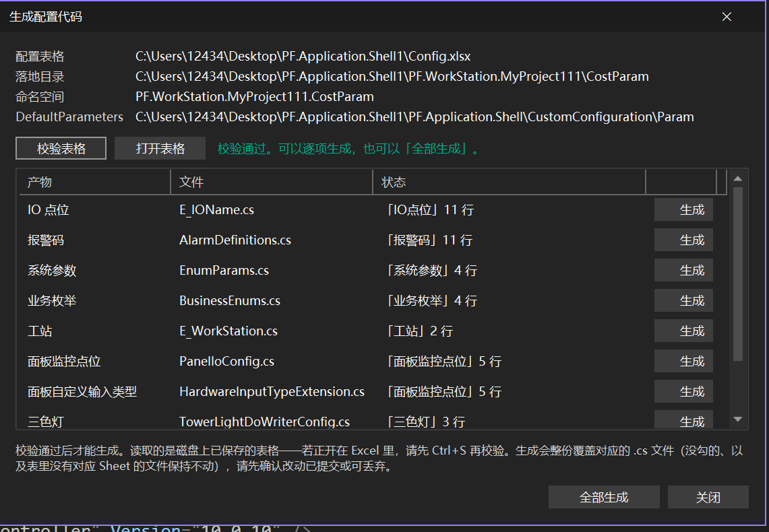Dismiss the dialog with 关闭
This screenshot has width=769, height=532.
tap(708, 497)
